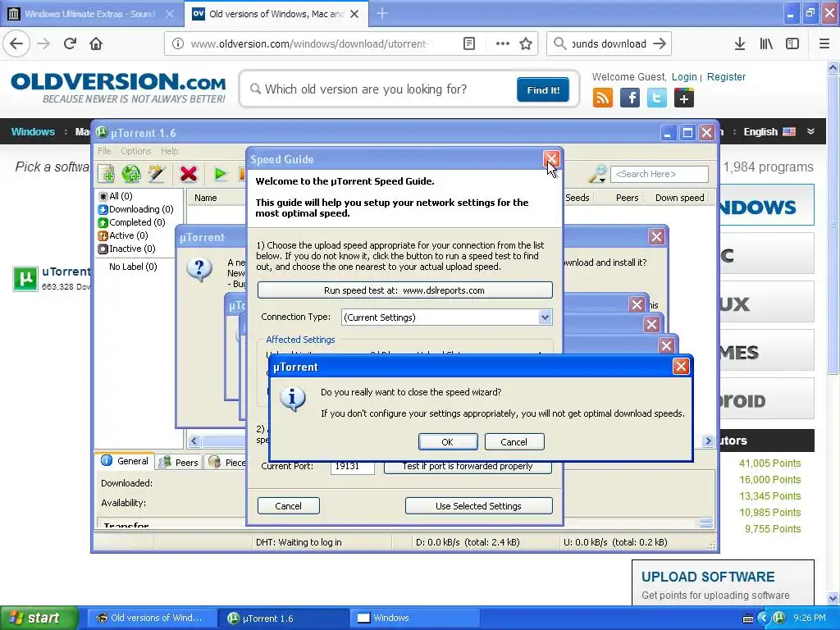Click the Windows taskbar button
The width and height of the screenshot is (840, 630).
(x=414, y=619)
